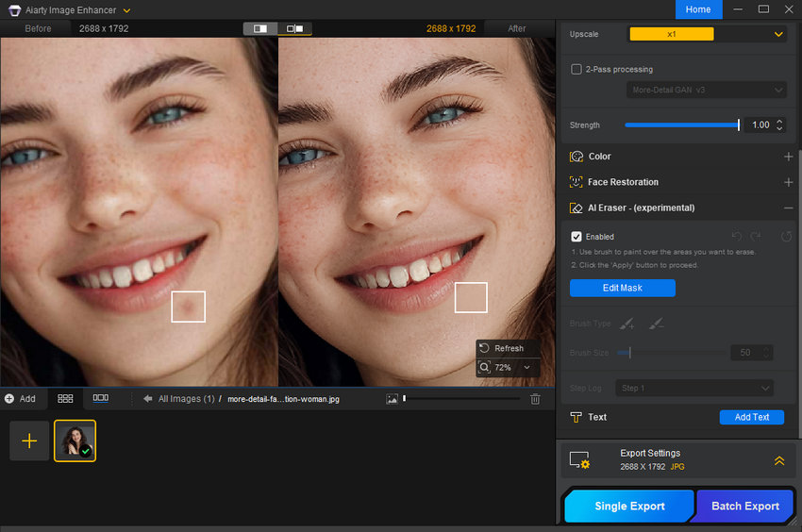Click the orange 2688 x 1792 After resolution

451,28
